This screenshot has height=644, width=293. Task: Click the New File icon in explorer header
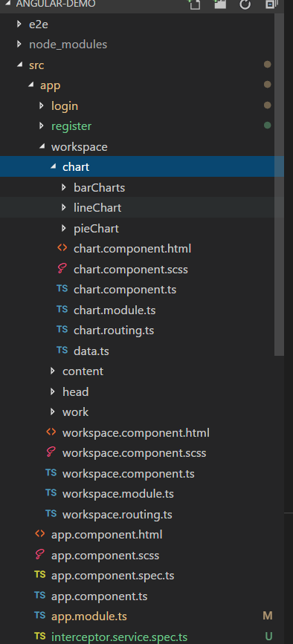click(194, 4)
